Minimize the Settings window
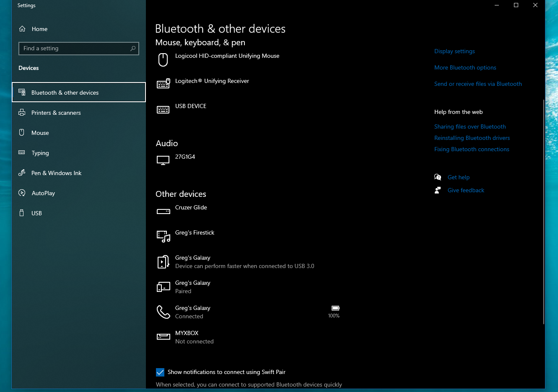This screenshot has width=558, height=392. tap(497, 5)
